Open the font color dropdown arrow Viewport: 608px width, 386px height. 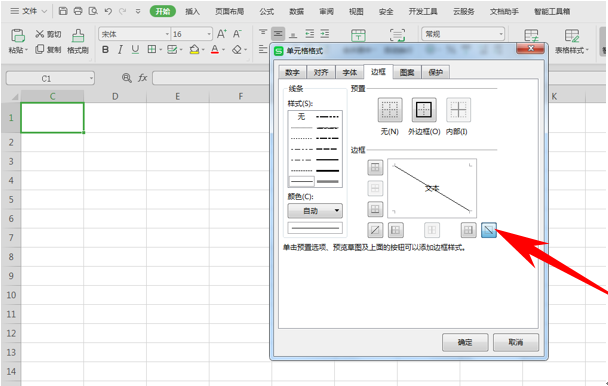224,50
